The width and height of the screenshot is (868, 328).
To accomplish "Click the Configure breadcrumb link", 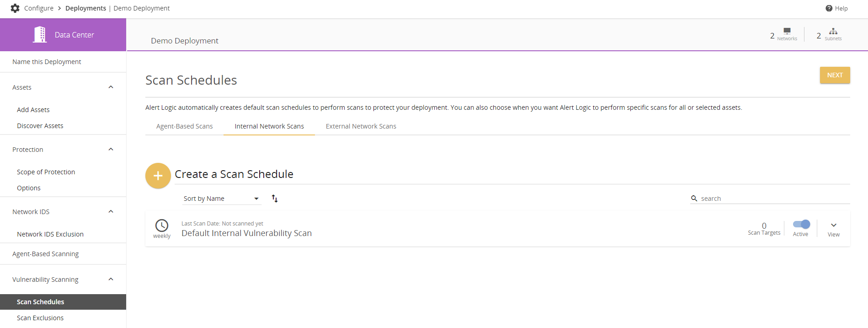I will pos(39,8).
